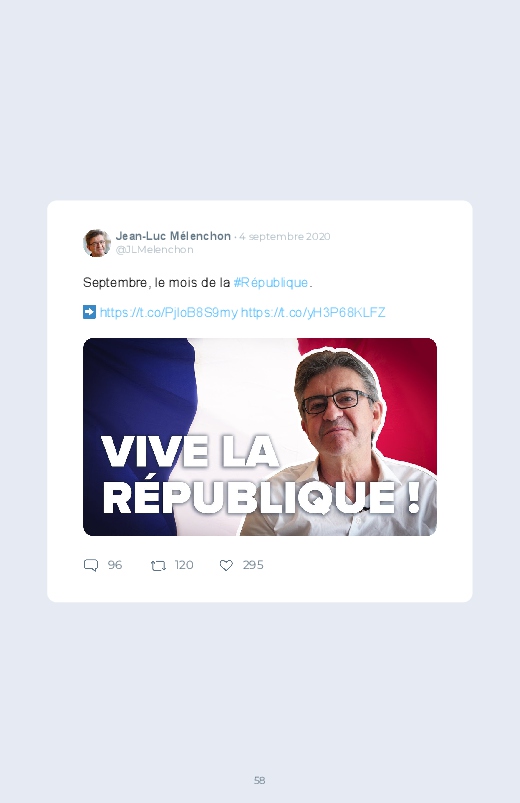Click the blue stripe of the flag image
This screenshot has height=803, width=520.
(x=136, y=384)
